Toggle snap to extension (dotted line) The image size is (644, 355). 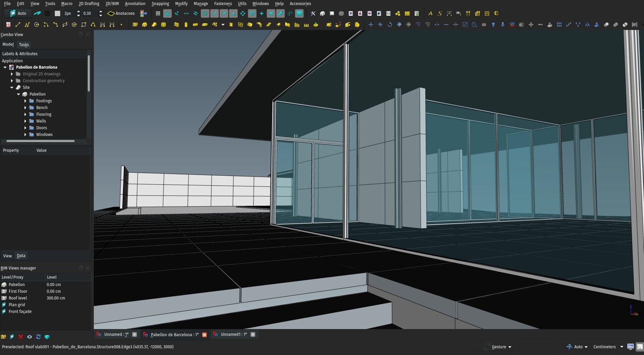[186, 13]
